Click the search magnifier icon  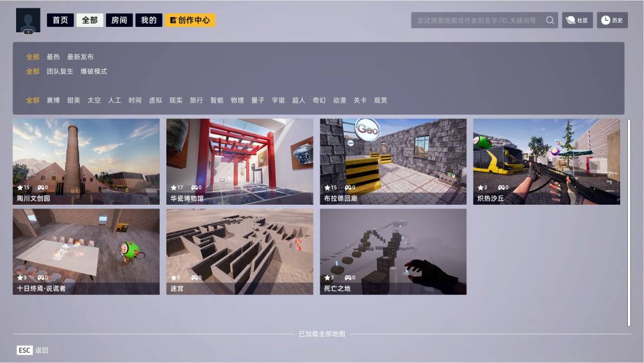[x=550, y=20]
